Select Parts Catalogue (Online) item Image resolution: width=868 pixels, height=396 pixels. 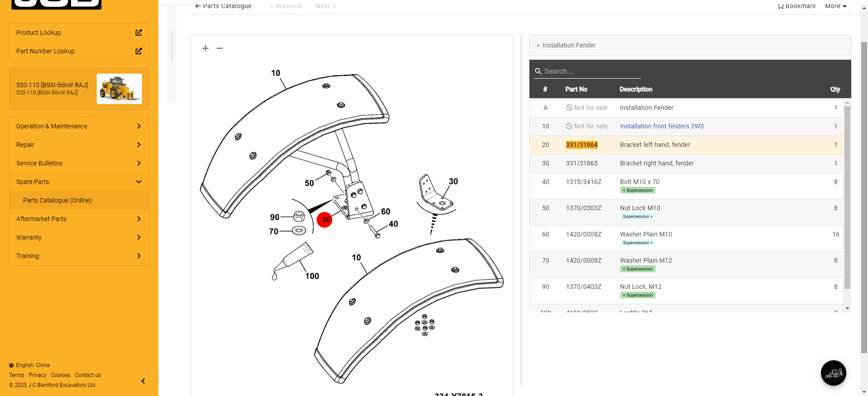[57, 200]
